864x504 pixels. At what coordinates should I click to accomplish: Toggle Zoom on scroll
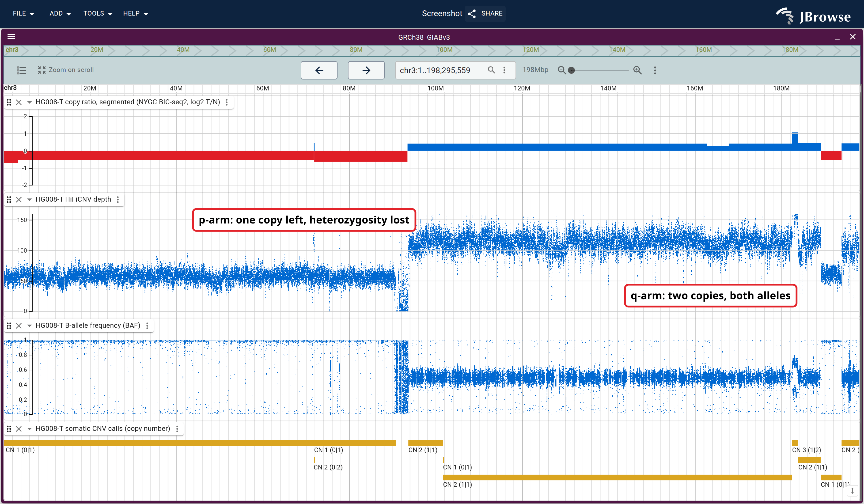65,70
